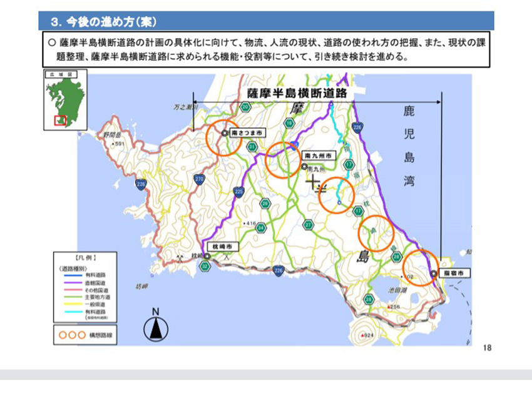Click slide heading 3. 今後の進め方(案)

103,22
